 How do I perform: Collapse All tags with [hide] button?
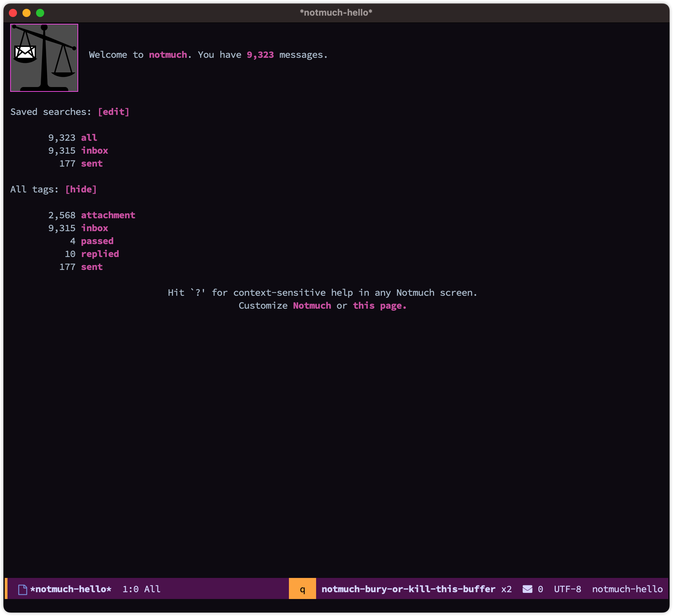pyautogui.click(x=81, y=189)
